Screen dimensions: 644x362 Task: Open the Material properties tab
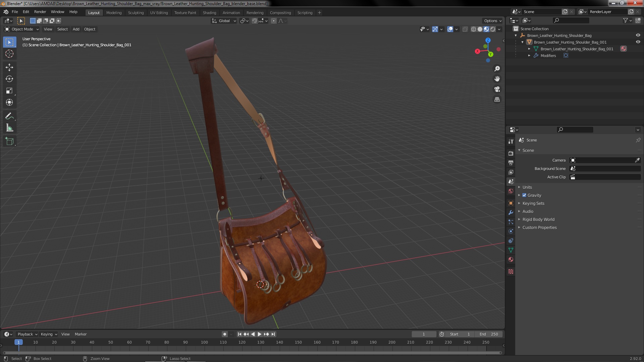[x=511, y=259]
